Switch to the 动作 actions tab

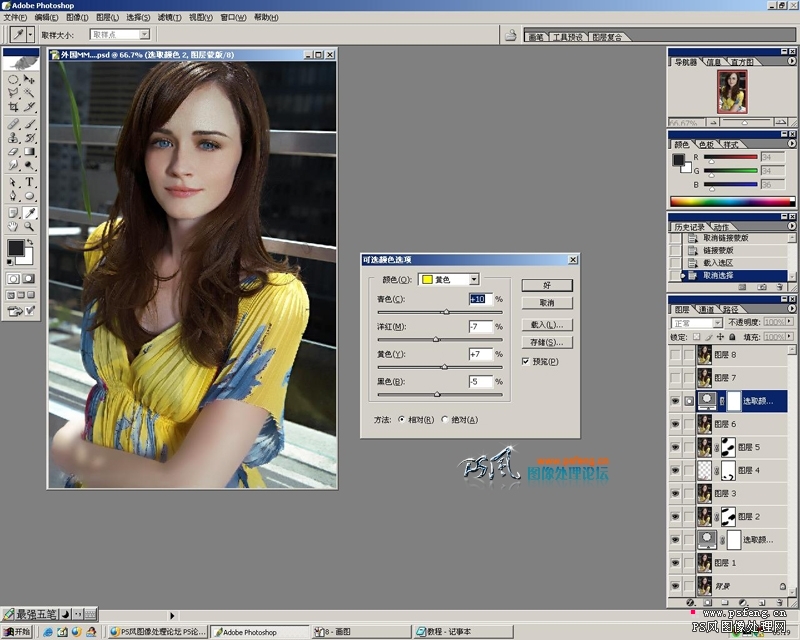(x=721, y=227)
